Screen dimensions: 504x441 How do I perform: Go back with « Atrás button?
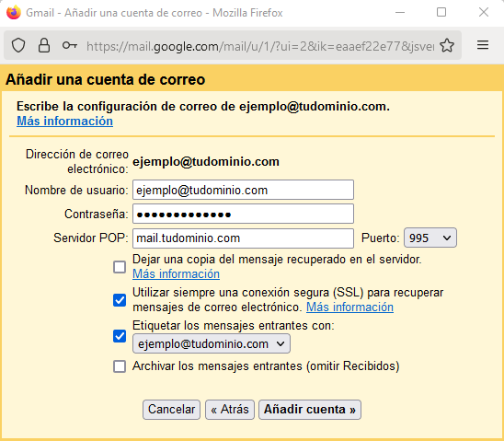coord(230,410)
